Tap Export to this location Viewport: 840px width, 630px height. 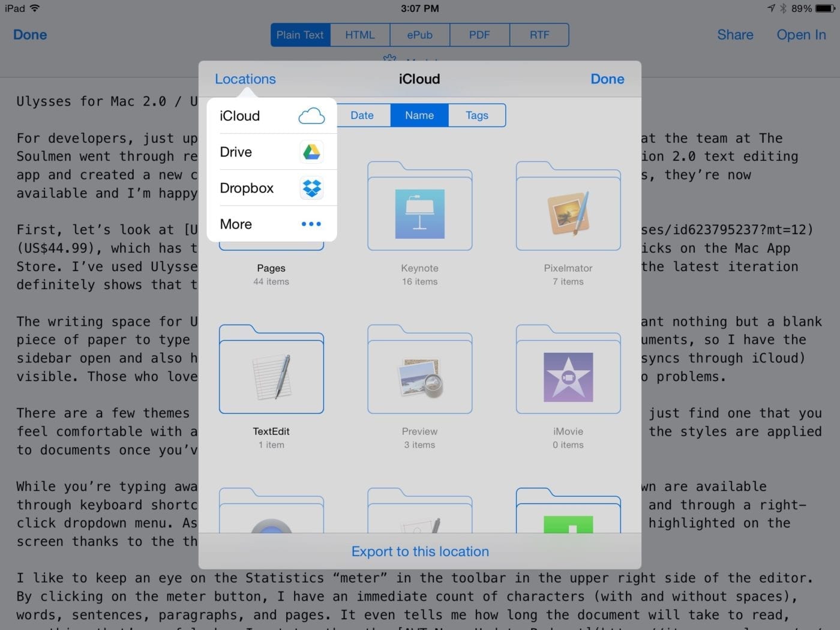[x=420, y=551]
